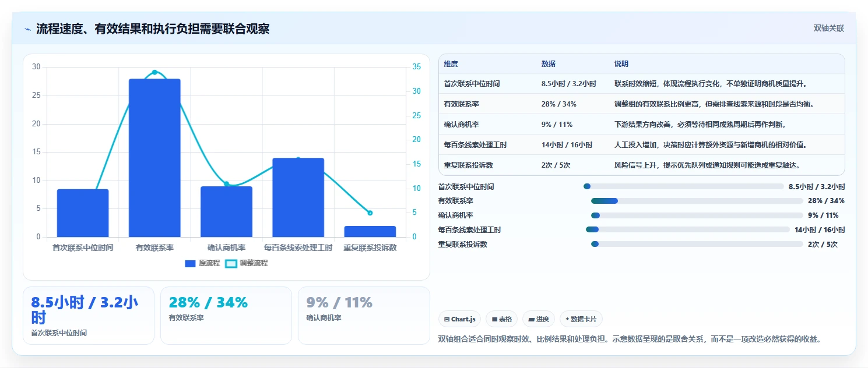Click the lightning icon beside the title

[27, 29]
